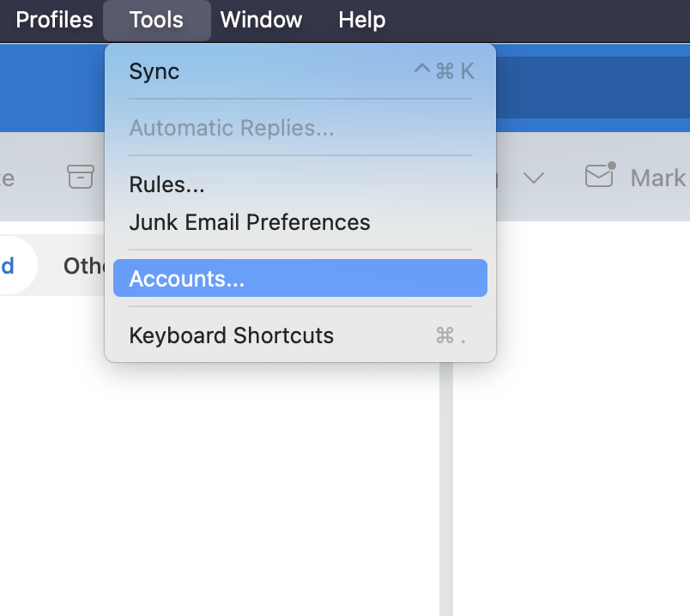Expand the toolbar dropdown chevron left of Mark

(x=534, y=178)
